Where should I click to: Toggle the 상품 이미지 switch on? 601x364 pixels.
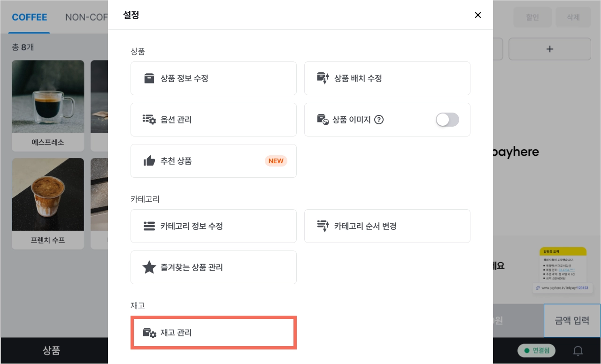[447, 120]
